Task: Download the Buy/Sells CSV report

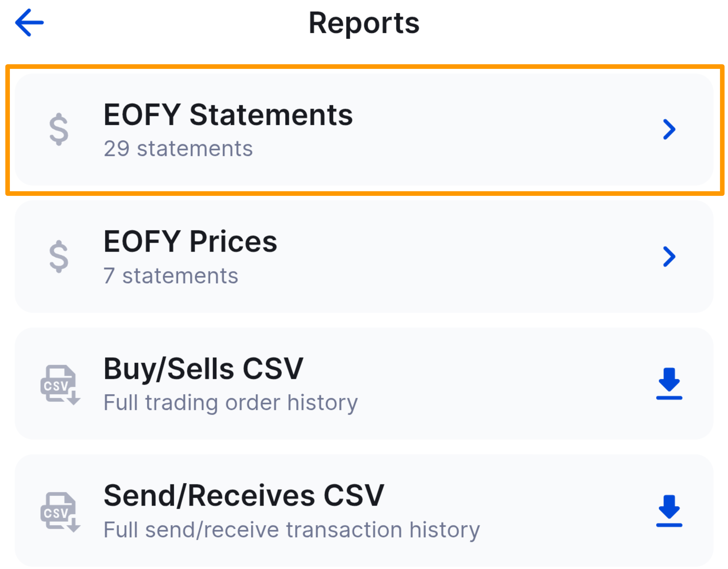Action: point(669,384)
